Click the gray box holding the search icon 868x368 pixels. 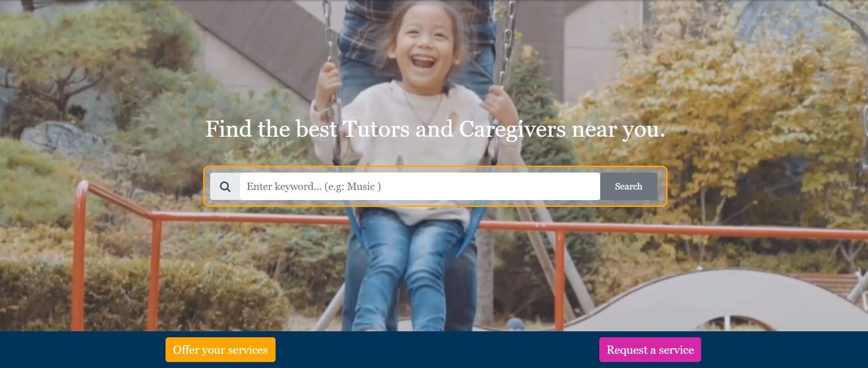[x=225, y=186]
